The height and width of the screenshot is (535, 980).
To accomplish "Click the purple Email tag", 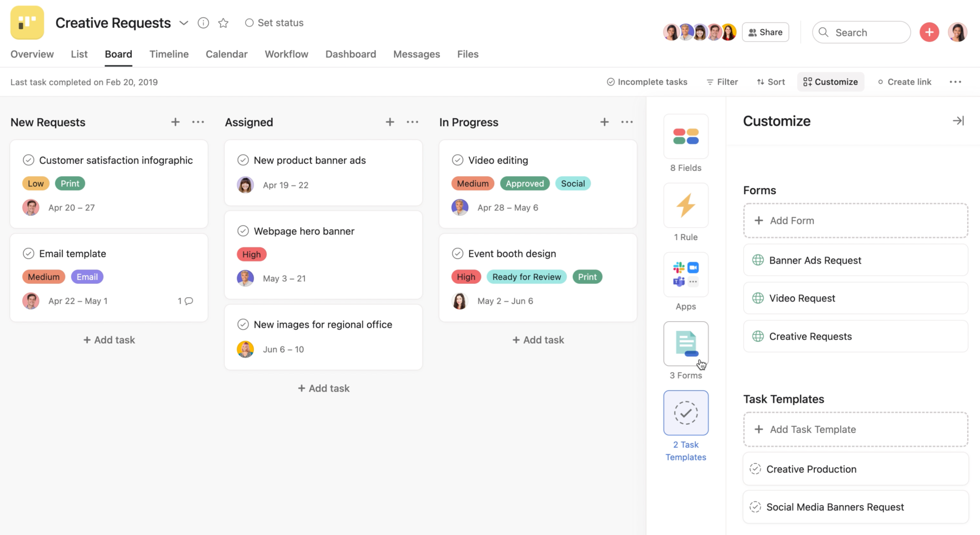I will coord(87,277).
